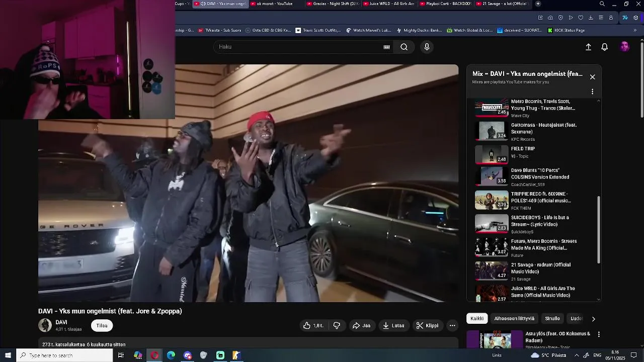Open Opera browser from taskbar
This screenshot has height=362, width=644.
click(154, 355)
